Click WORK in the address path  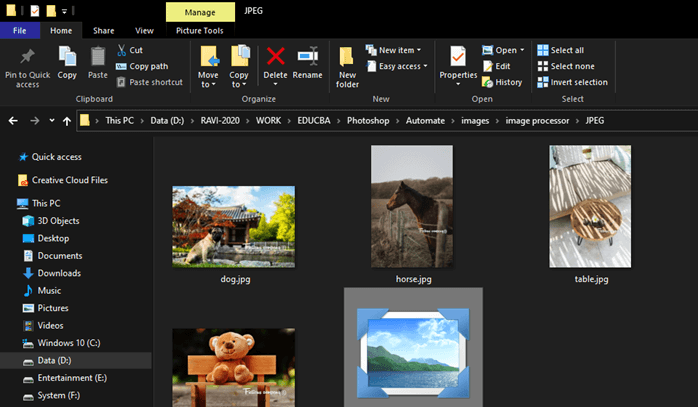tap(268, 121)
